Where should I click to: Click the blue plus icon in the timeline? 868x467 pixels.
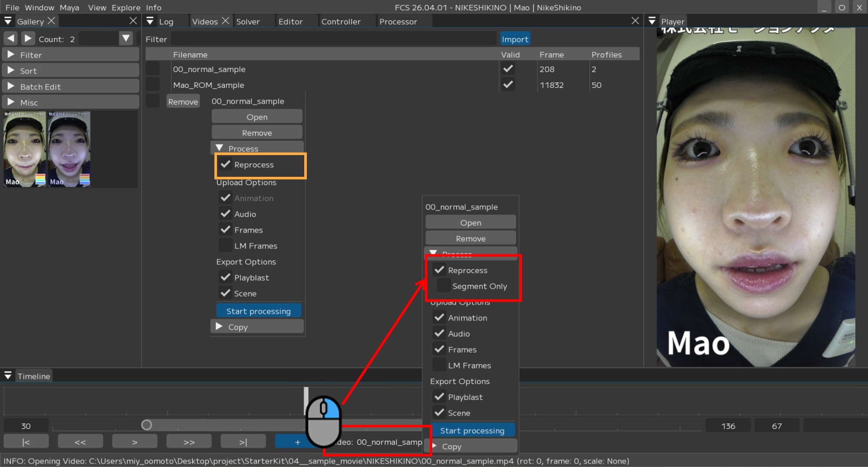[x=297, y=441]
